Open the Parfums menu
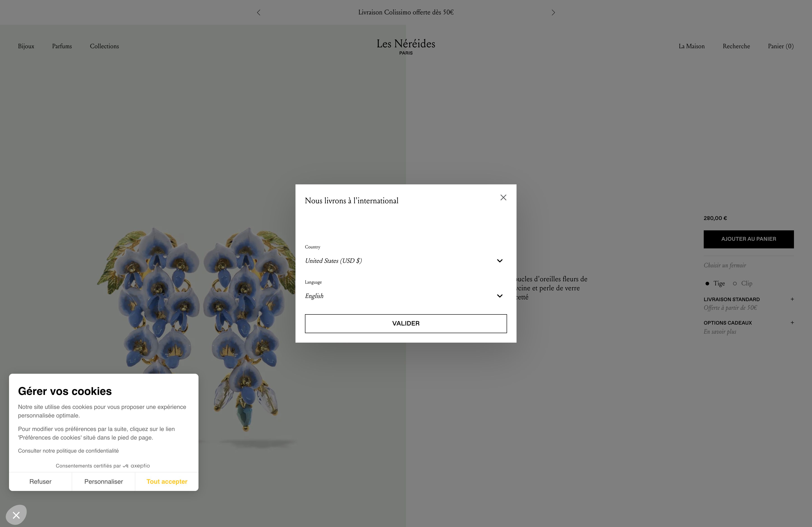The height and width of the screenshot is (527, 812). coord(62,46)
